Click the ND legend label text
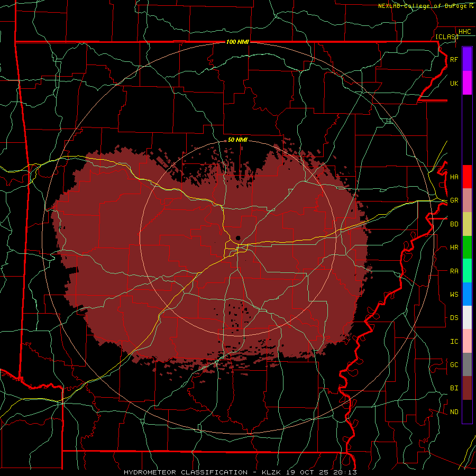Image resolution: width=476 pixels, height=476 pixels. 454,412
